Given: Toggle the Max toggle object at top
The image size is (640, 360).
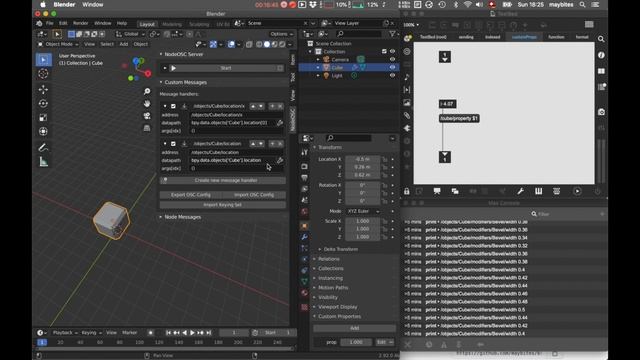Looking at the screenshot, I should (445, 57).
